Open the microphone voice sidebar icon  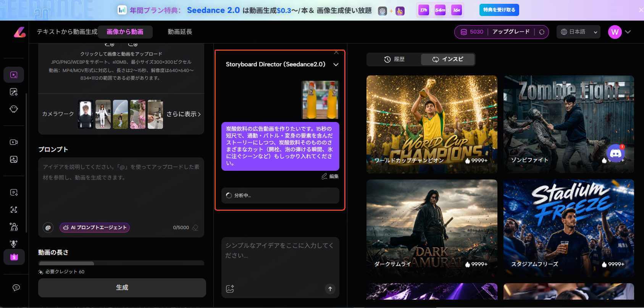click(14, 244)
